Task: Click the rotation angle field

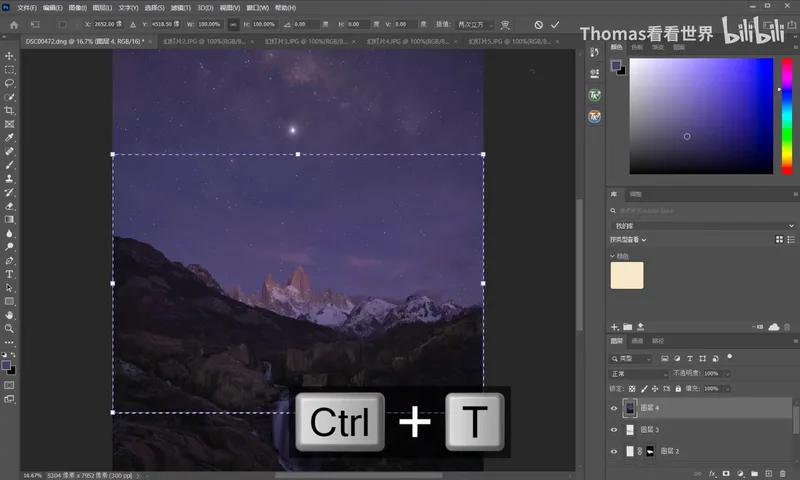Action: [306, 24]
